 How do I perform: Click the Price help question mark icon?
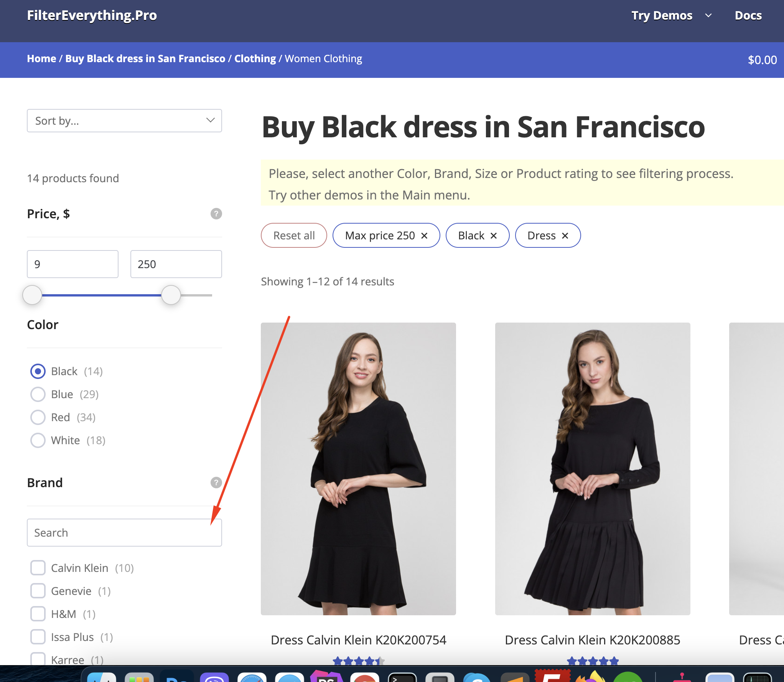(216, 214)
